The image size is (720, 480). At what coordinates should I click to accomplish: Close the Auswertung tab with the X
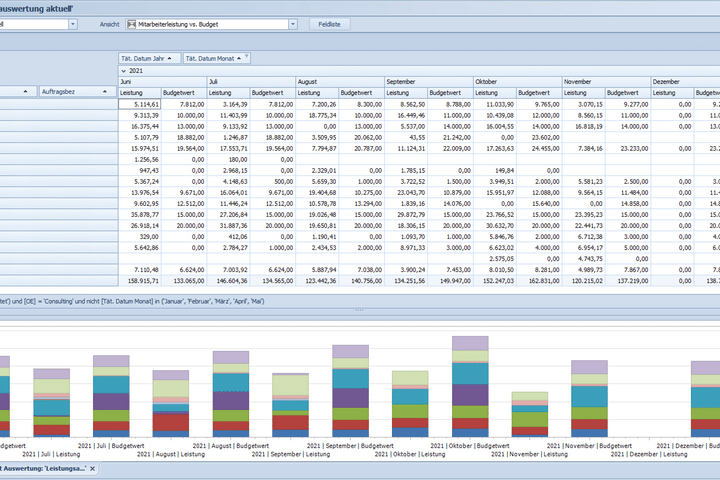coord(92,468)
